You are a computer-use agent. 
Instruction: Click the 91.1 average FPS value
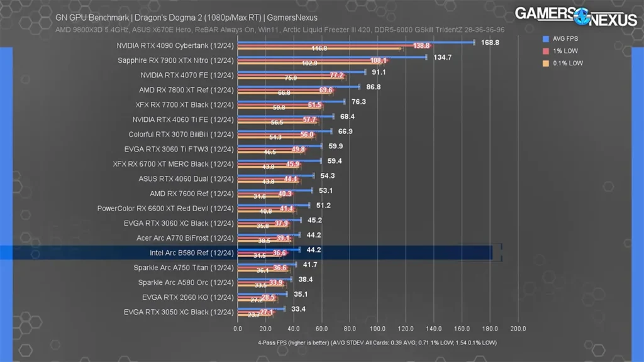379,72
